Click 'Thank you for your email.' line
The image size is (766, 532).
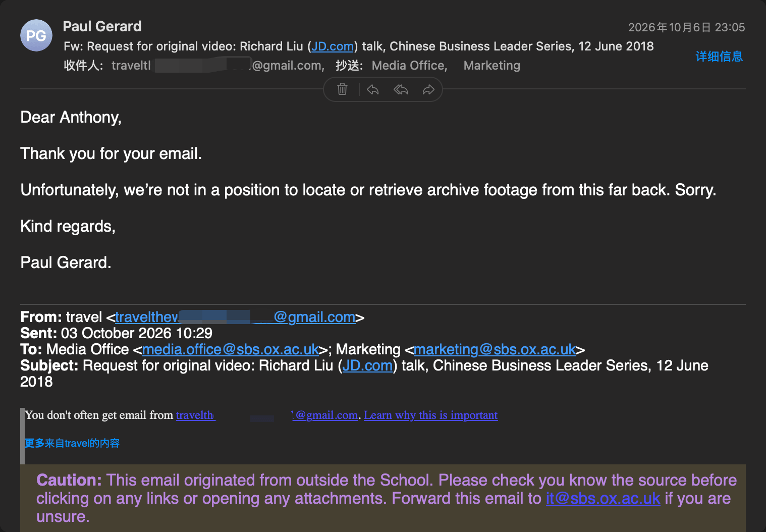click(111, 153)
